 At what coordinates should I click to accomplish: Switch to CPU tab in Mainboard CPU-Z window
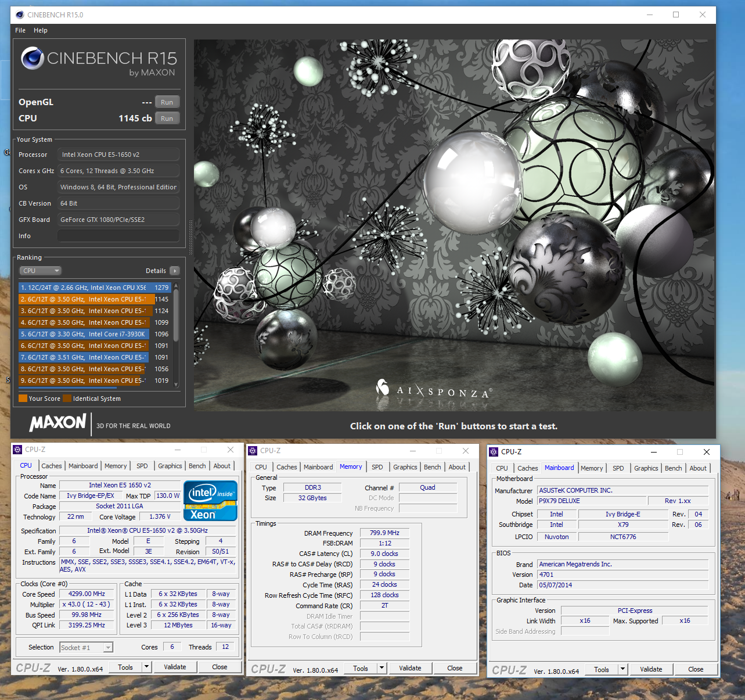[502, 468]
